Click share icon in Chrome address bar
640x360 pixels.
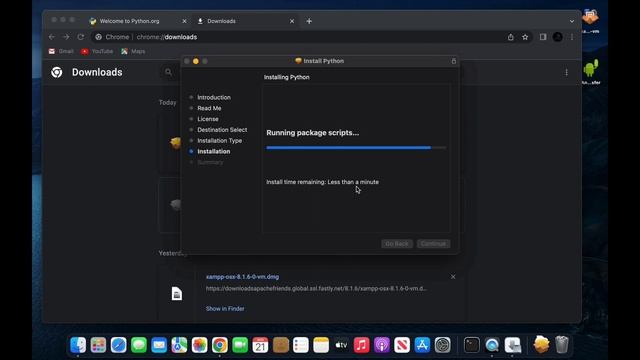click(511, 37)
